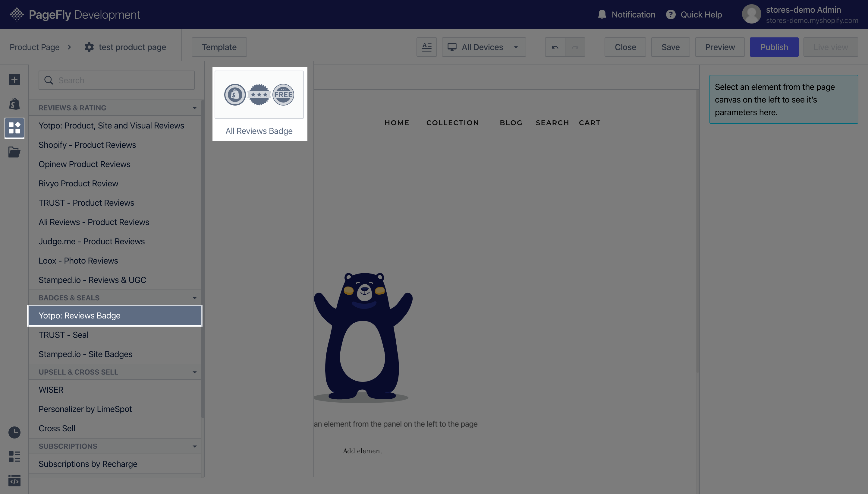The image size is (868, 494).
Task: Save the page
Action: [x=670, y=47]
